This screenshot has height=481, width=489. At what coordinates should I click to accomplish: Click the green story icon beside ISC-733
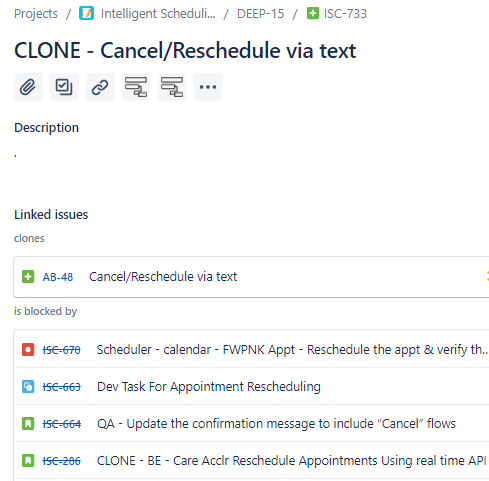pyautogui.click(x=313, y=14)
